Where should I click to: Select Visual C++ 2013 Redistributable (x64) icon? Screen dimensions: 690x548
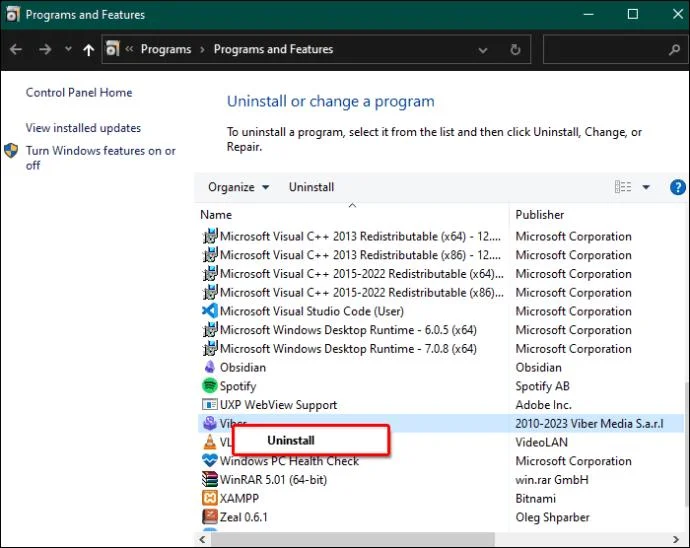tap(210, 236)
